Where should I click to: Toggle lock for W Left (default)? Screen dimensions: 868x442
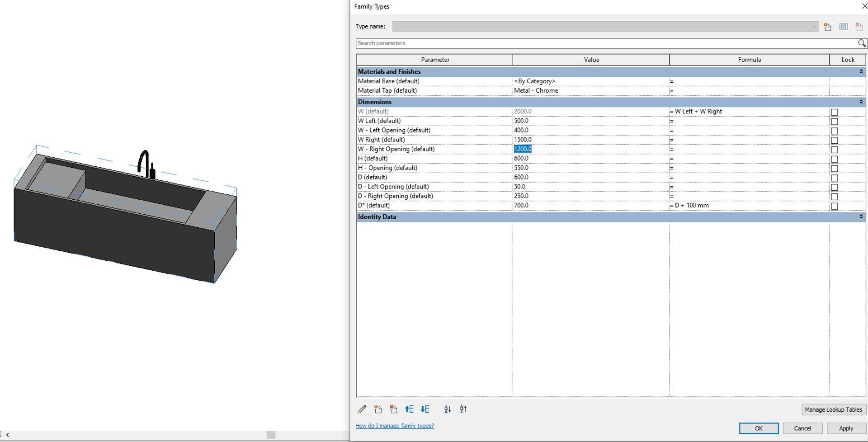[835, 122]
